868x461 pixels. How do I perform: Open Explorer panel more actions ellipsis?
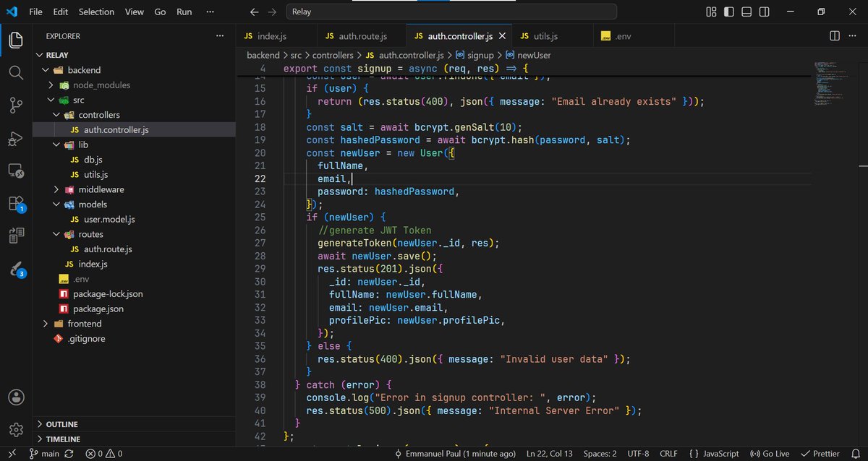pyautogui.click(x=220, y=36)
